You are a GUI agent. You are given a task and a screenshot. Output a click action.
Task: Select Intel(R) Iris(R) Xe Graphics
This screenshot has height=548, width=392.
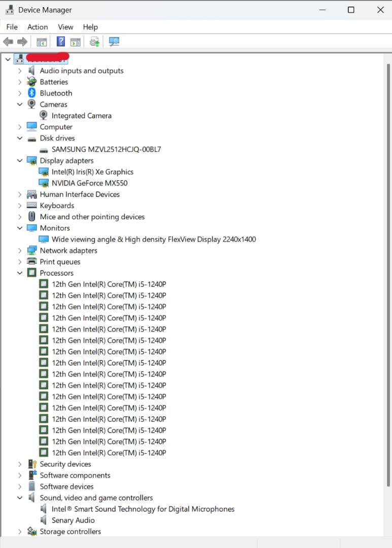coord(93,172)
